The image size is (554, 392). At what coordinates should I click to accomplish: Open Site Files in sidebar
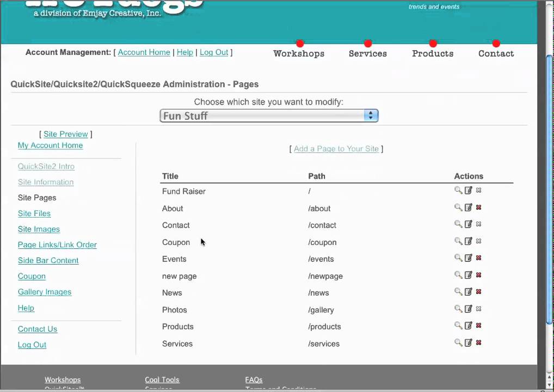coord(34,213)
